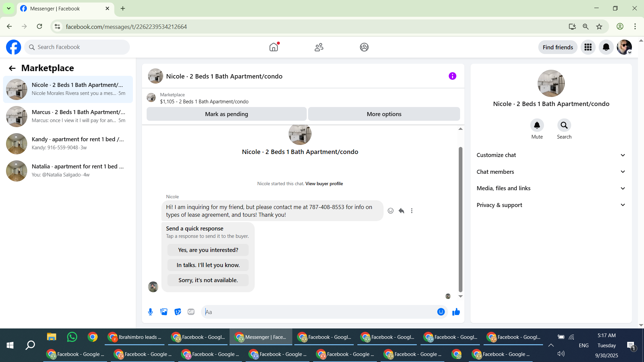The height and width of the screenshot is (362, 644).
Task: Click the chat scrollbar thumb
Action: 460,219
